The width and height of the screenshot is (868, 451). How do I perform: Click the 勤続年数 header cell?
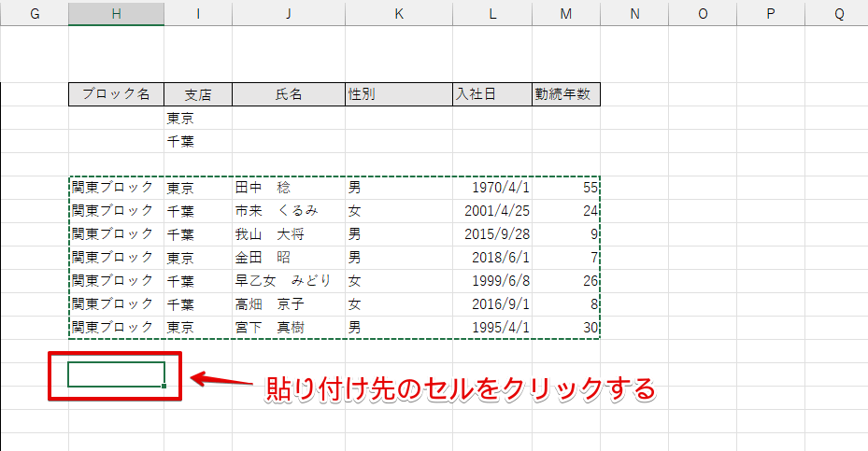click(x=565, y=94)
